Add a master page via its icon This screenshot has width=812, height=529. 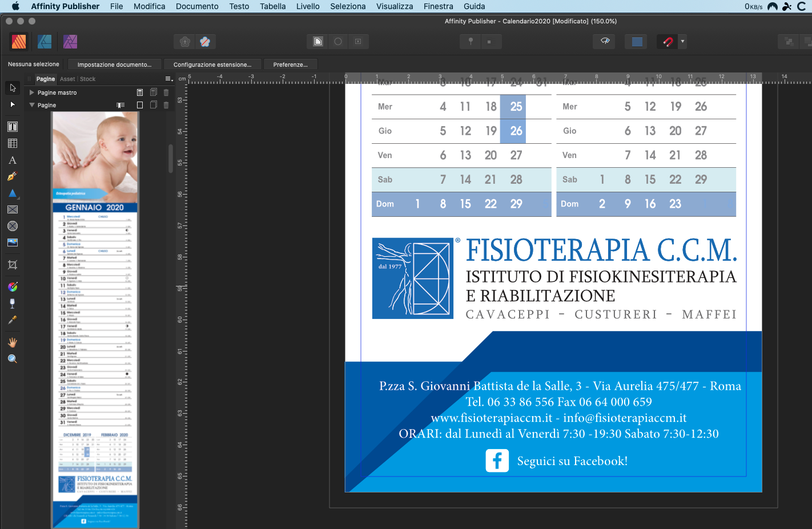(140, 92)
